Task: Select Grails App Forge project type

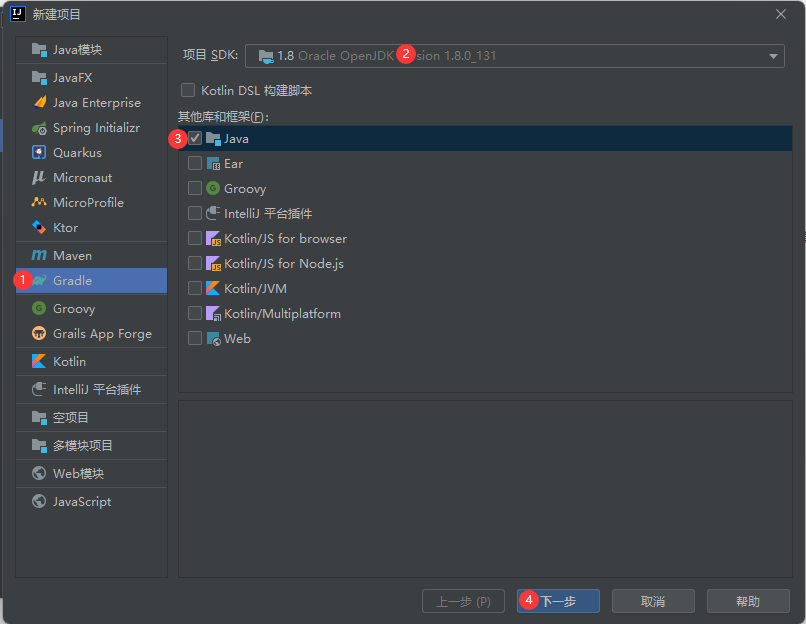Action: 91,334
